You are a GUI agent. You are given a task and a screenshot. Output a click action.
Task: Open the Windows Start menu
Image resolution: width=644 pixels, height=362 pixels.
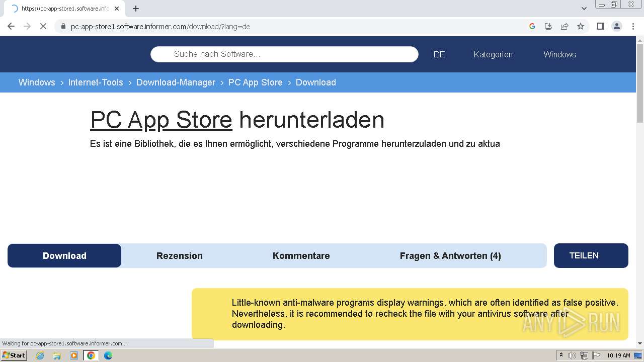click(x=14, y=355)
